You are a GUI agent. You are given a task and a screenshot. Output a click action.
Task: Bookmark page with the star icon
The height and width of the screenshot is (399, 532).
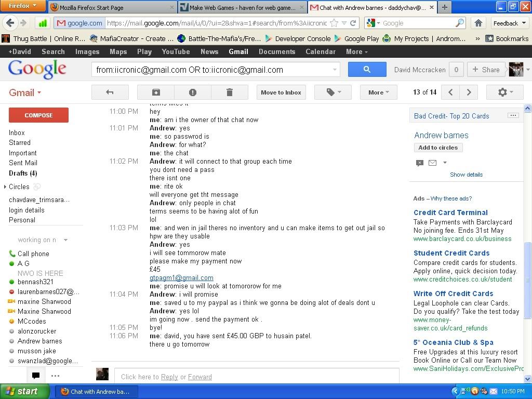pyautogui.click(x=334, y=23)
